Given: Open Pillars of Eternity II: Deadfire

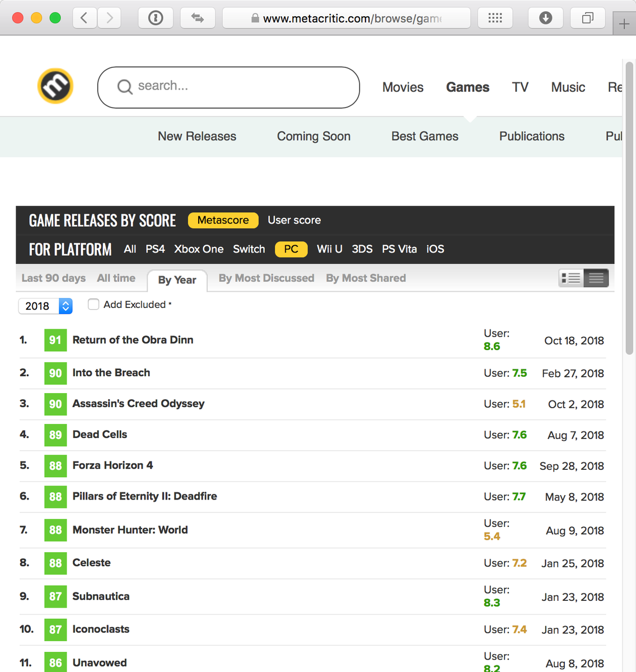Looking at the screenshot, I should (144, 496).
